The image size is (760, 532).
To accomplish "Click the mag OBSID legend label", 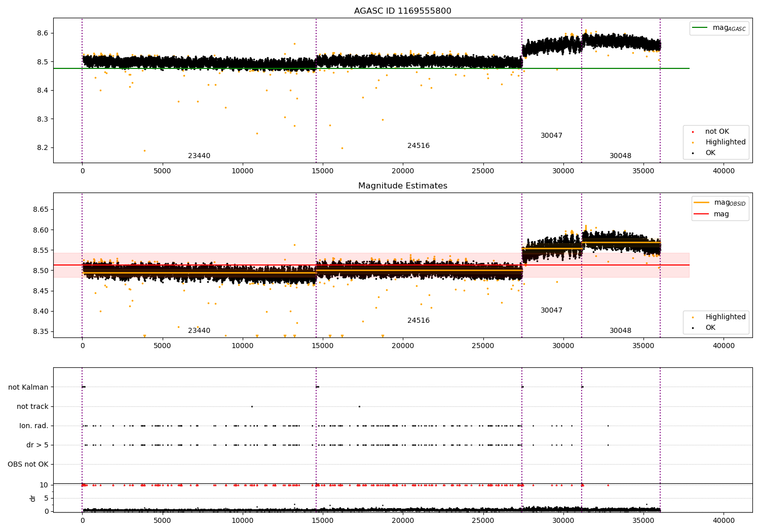I will coord(730,203).
